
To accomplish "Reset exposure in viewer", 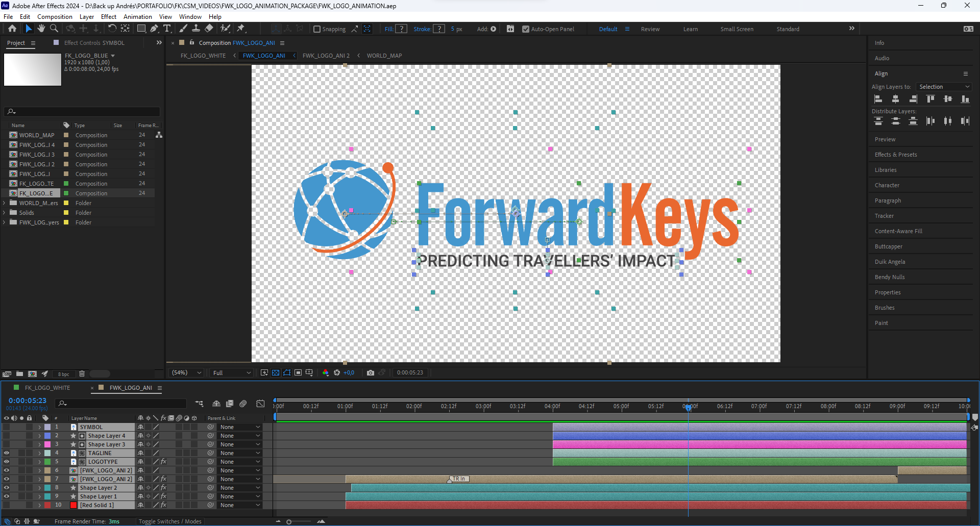I will point(337,372).
